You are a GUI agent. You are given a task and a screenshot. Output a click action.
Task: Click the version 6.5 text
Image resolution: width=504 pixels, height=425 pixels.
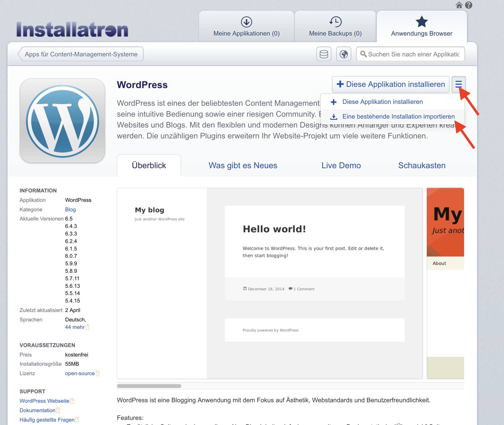69,219
